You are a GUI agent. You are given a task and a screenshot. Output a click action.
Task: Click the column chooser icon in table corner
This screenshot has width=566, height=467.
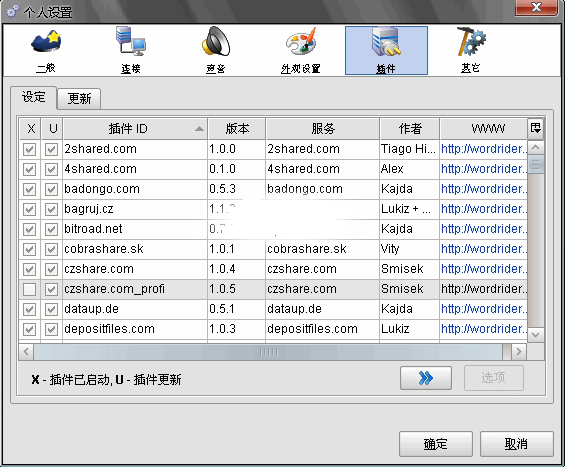[x=536, y=128]
